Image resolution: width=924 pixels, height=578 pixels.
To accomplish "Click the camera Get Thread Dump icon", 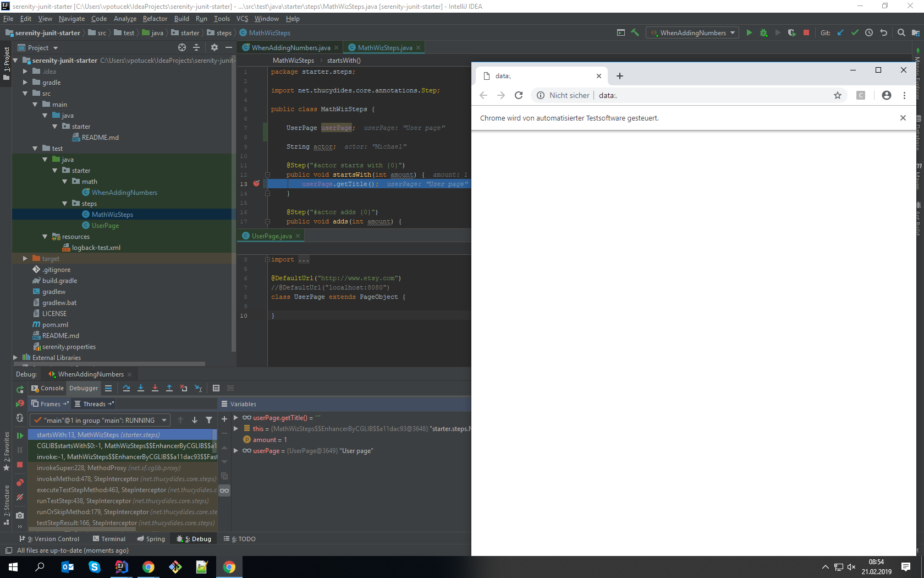I will click(x=20, y=515).
